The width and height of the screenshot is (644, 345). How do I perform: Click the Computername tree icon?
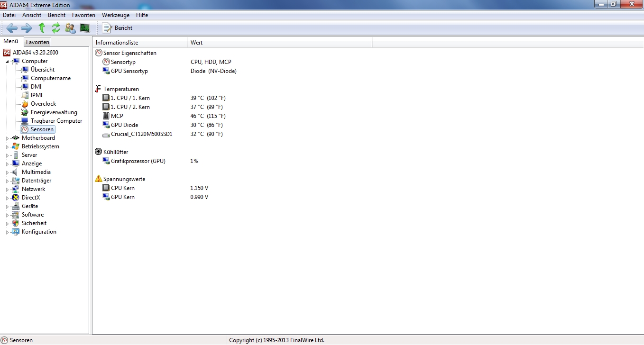[x=25, y=78]
